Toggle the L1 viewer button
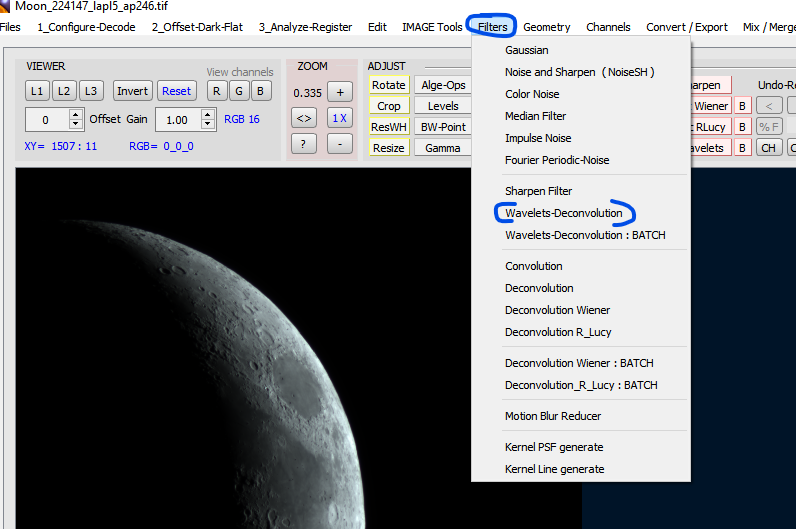The width and height of the screenshot is (796, 529). (37, 91)
